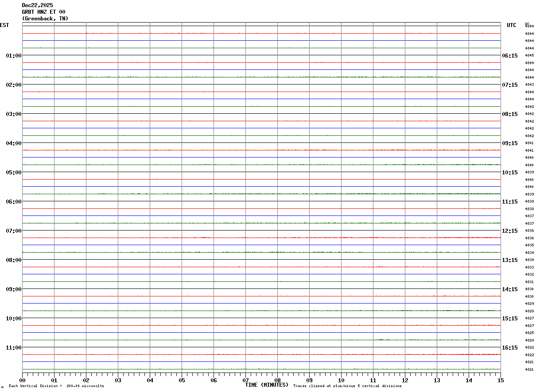Select the DC value 4825
This screenshot has width=536, height=392.
coord(529,333)
